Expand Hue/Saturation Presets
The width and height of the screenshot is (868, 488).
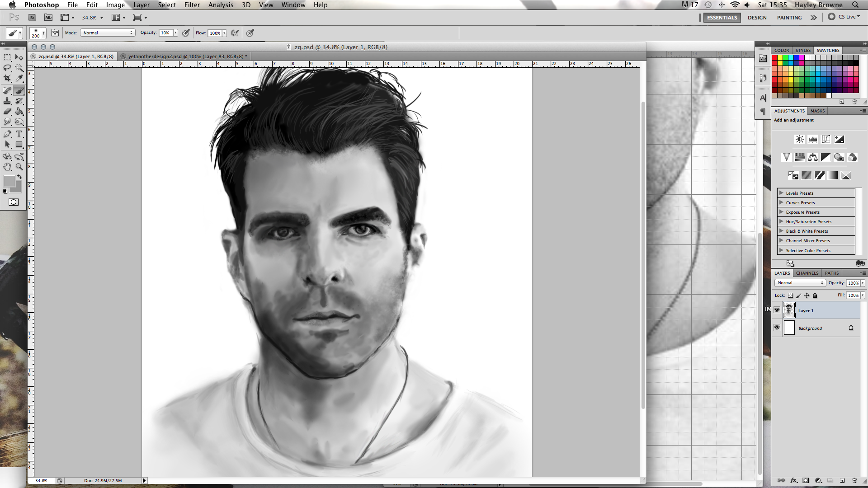tap(781, 221)
